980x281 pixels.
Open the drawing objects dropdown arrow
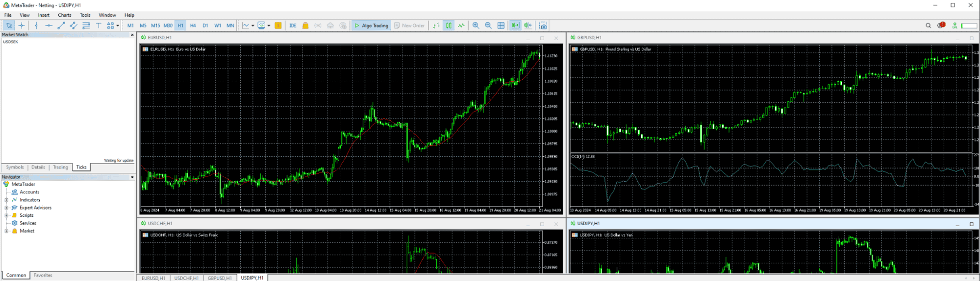pyautogui.click(x=118, y=25)
